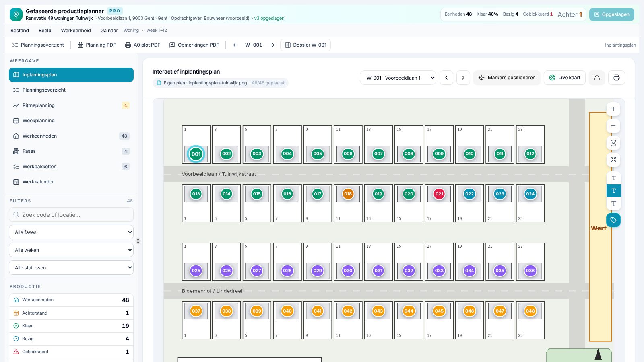Viewport: 644px width, 362px height.
Task: Click the print icon button
Action: (x=617, y=78)
